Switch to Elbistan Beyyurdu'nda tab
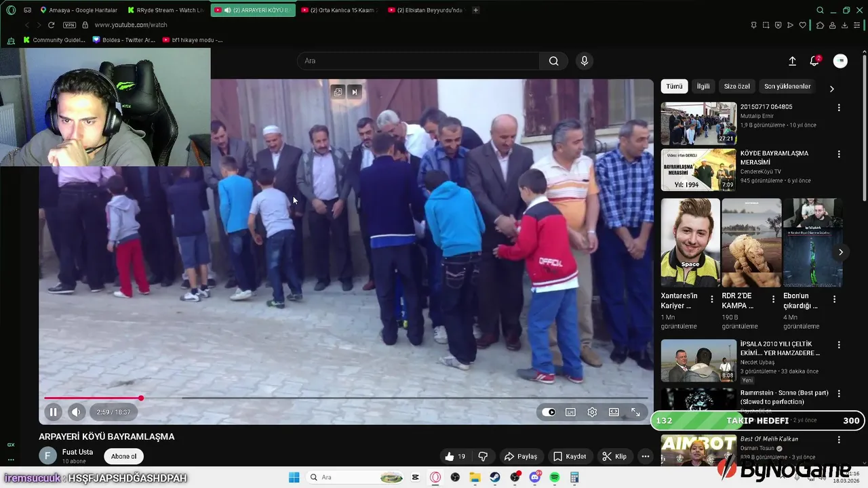 (x=425, y=10)
